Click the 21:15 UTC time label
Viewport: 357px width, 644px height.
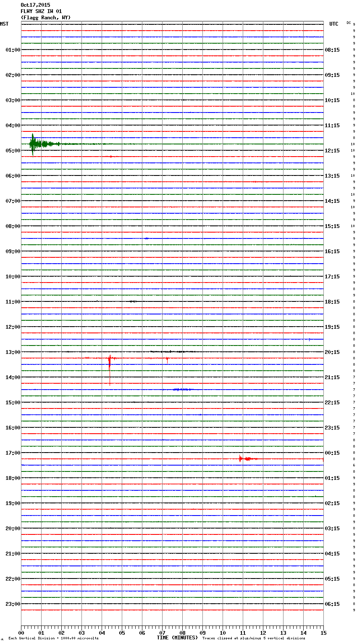tap(332, 377)
